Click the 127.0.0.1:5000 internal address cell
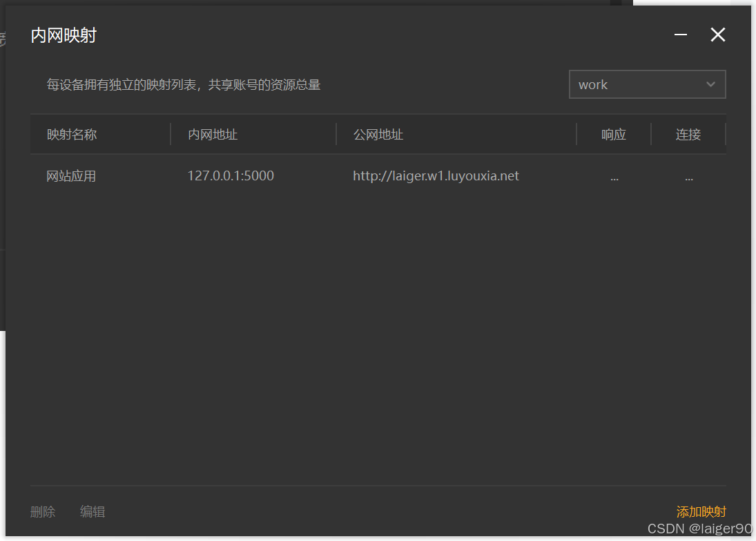The image size is (756, 541). tap(231, 175)
